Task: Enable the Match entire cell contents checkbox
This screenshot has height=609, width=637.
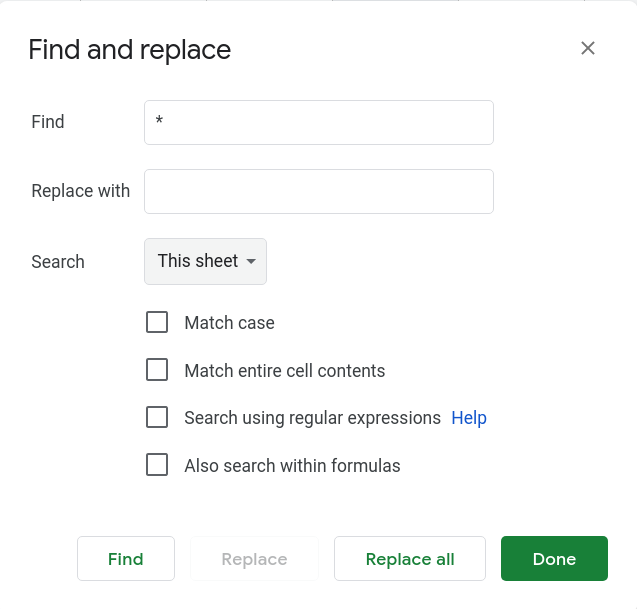Action: [157, 370]
